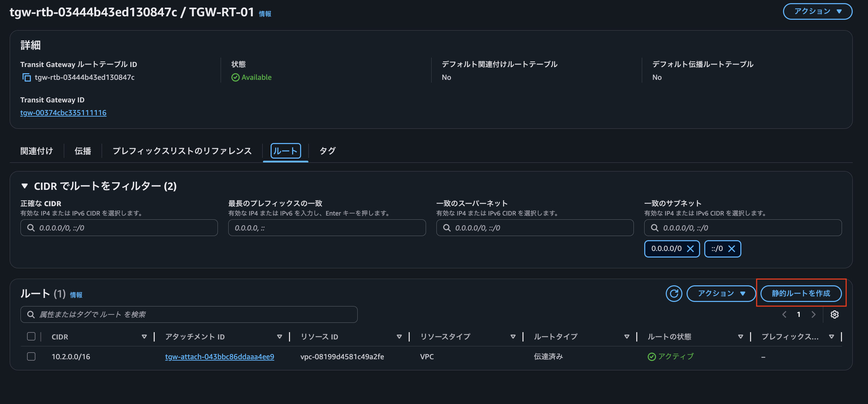Refresh the routes list

[x=674, y=293]
